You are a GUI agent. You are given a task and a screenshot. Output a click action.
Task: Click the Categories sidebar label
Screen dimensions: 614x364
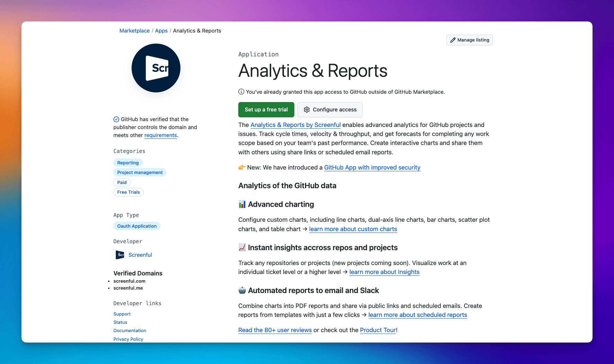click(x=129, y=151)
